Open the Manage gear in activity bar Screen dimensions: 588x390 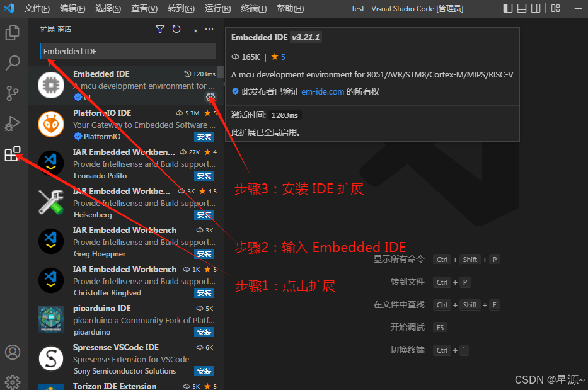click(x=13, y=382)
